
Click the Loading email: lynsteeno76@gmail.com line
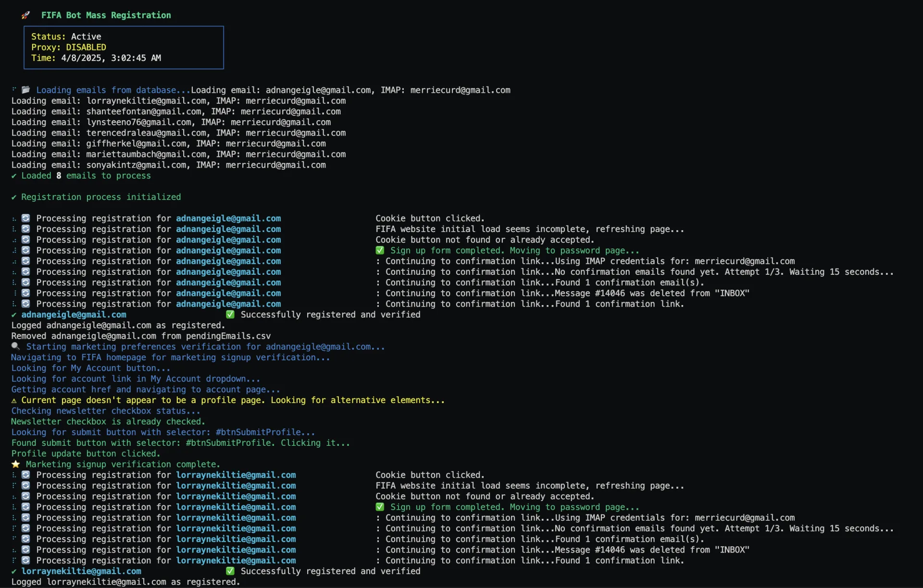(171, 122)
